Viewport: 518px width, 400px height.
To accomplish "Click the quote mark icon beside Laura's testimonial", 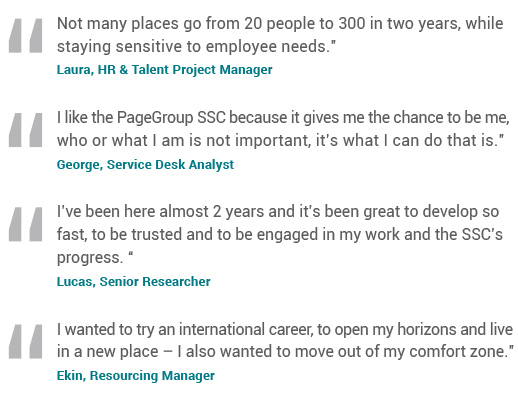I will click(26, 36).
